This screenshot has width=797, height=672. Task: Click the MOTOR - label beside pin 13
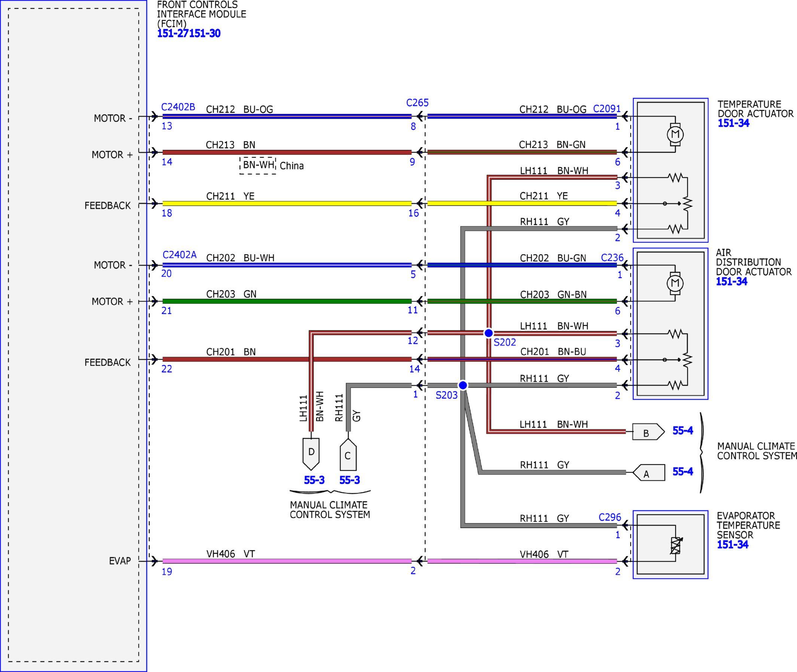click(113, 119)
